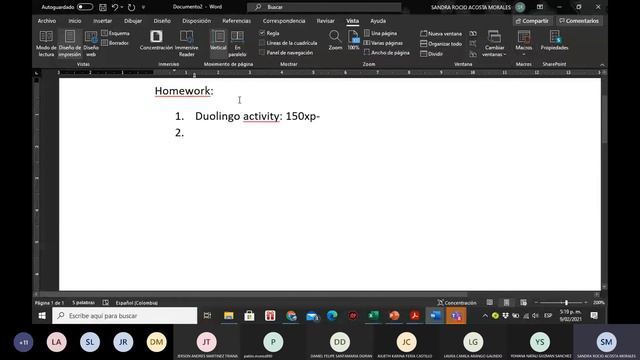Undo the last action
The width and height of the screenshot is (640, 360).
115,7
